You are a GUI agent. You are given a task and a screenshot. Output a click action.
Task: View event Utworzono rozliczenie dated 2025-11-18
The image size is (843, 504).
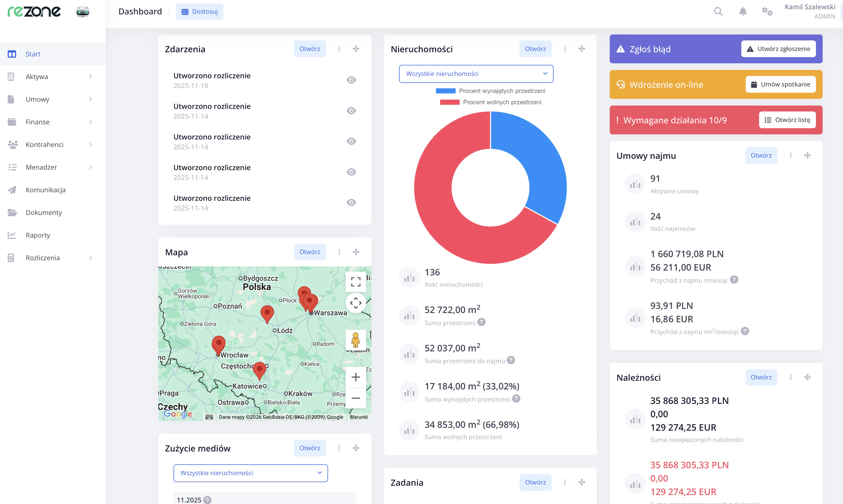pyautogui.click(x=351, y=80)
